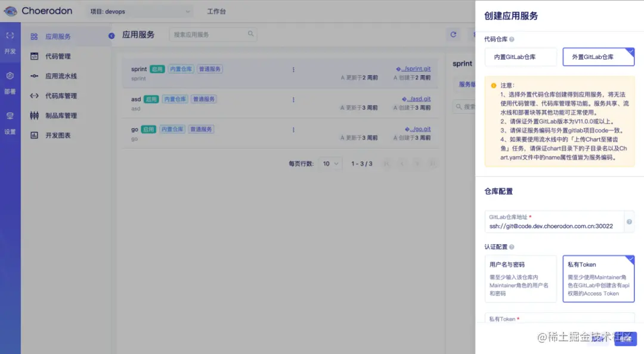Open the more-actions menu for go row
Image resolution: width=644 pixels, height=354 pixels.
[x=293, y=130]
